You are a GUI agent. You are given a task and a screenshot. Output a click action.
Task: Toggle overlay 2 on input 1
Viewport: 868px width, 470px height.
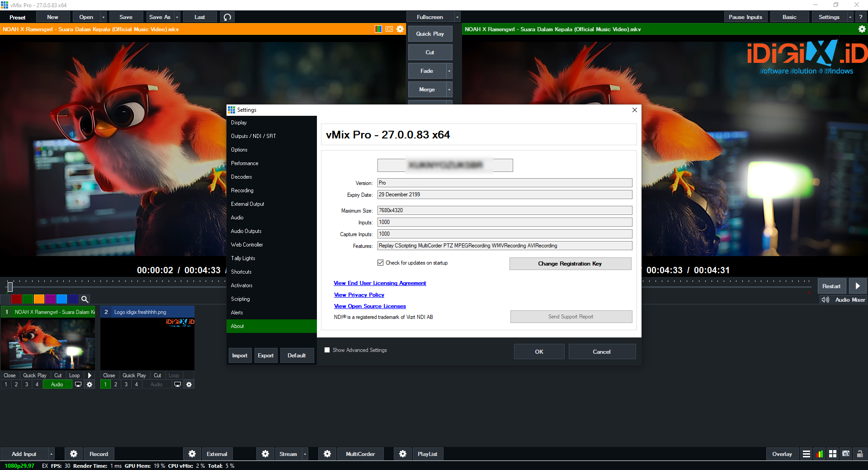tap(16, 385)
